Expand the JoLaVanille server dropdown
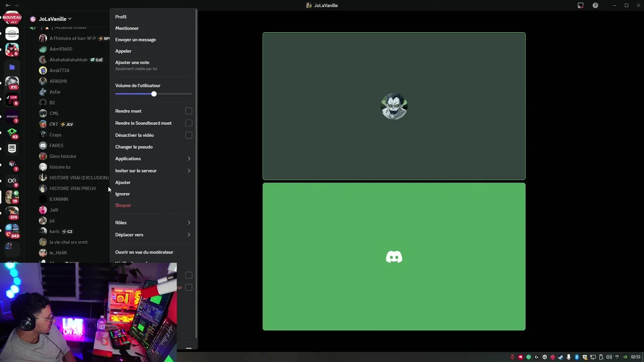 click(55, 19)
